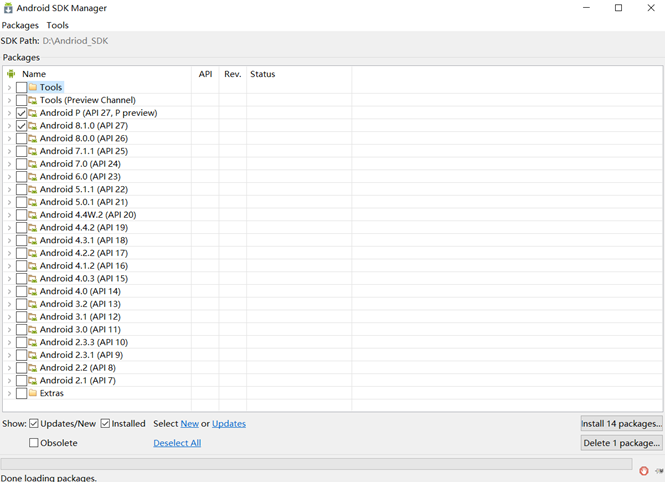This screenshot has width=665, height=482.
Task: Check the Tools package checkbox
Action: [x=22, y=87]
